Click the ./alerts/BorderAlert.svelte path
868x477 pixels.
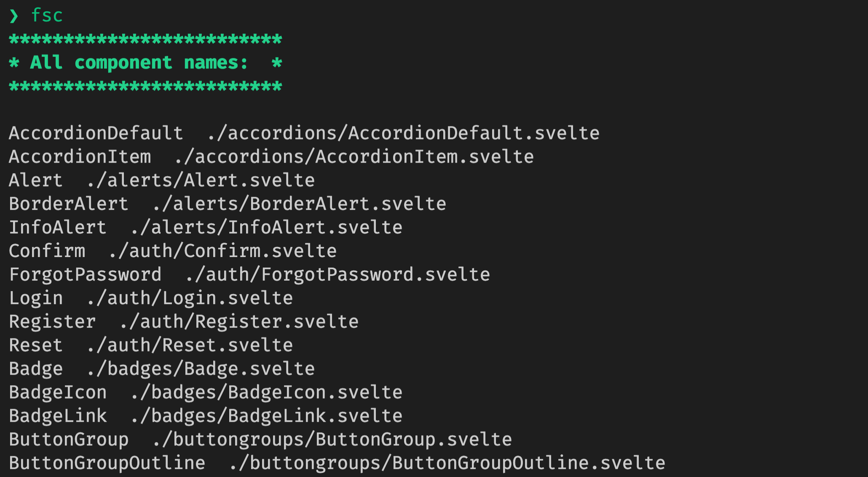299,204
